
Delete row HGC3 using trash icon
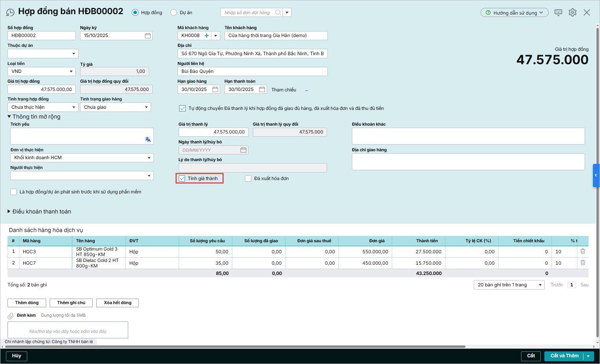tap(583, 251)
